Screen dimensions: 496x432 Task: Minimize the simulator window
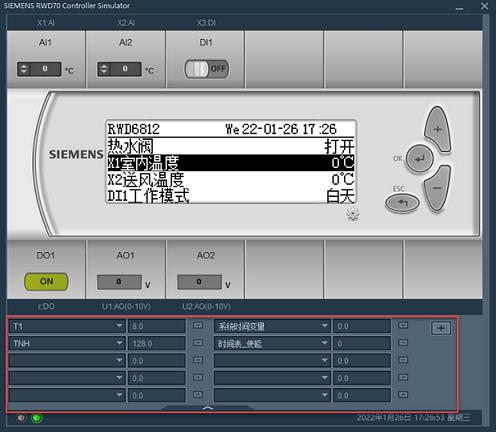[x=460, y=7]
